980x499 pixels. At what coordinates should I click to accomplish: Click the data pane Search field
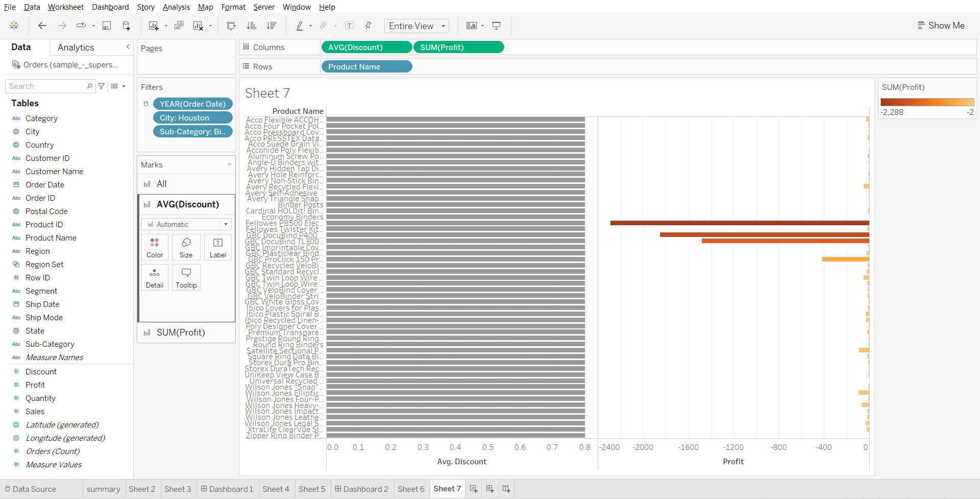pyautogui.click(x=47, y=86)
